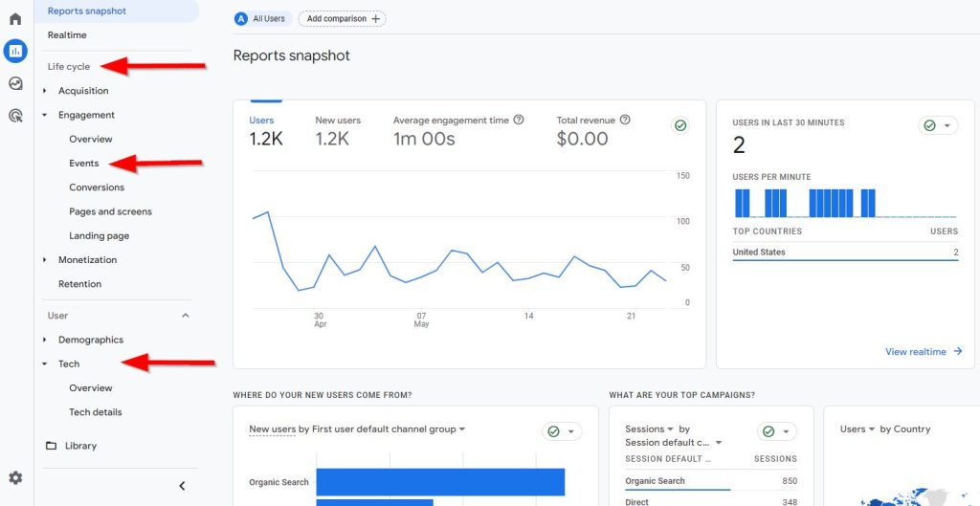This screenshot has width=980, height=506.
Task: Select Events under Engagement
Action: (x=84, y=164)
